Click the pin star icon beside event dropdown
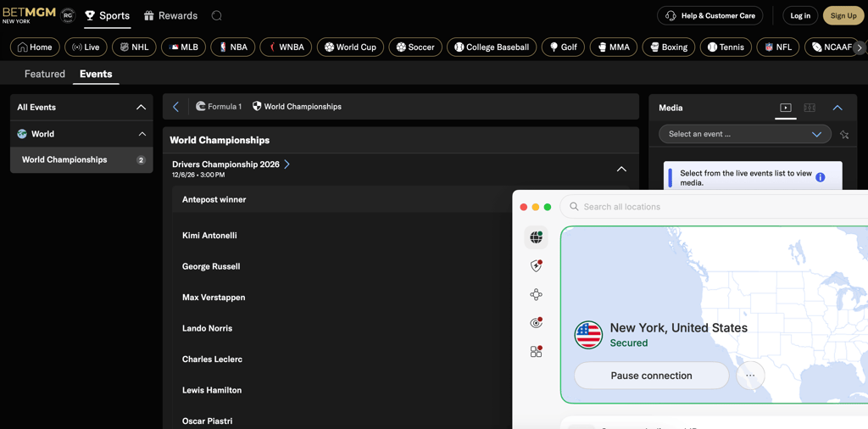868x429 pixels. pyautogui.click(x=844, y=135)
